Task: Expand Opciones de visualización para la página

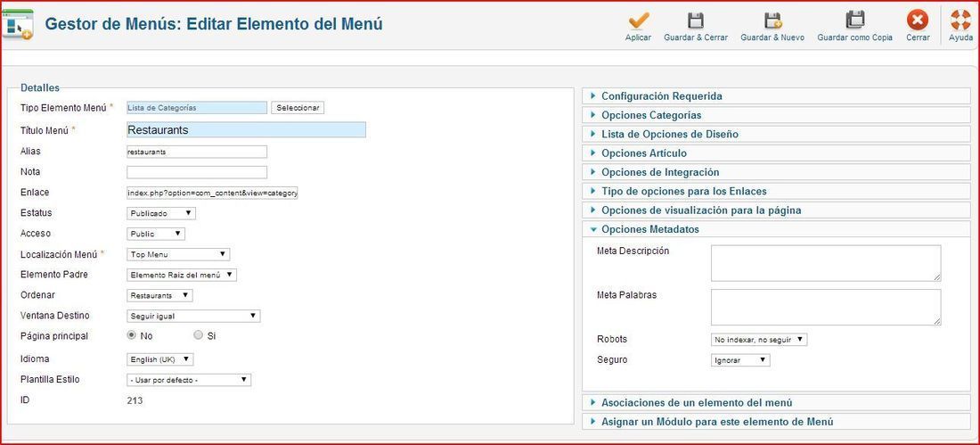Action: [x=776, y=210]
